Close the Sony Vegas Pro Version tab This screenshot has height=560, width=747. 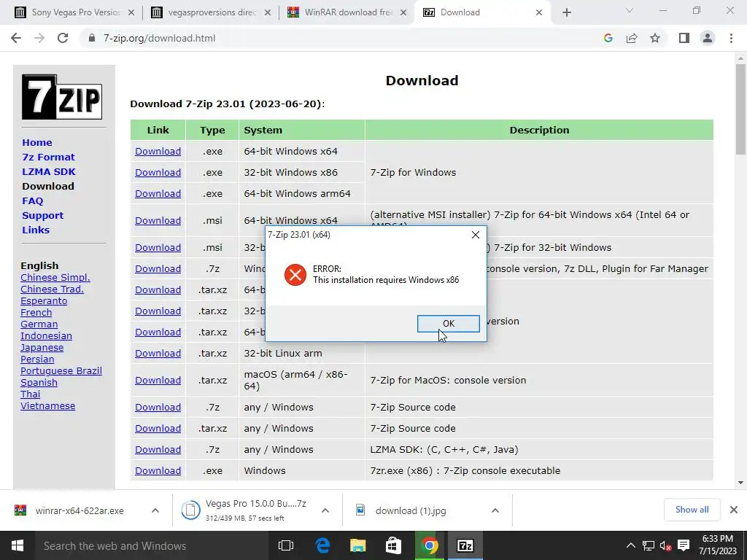click(131, 12)
